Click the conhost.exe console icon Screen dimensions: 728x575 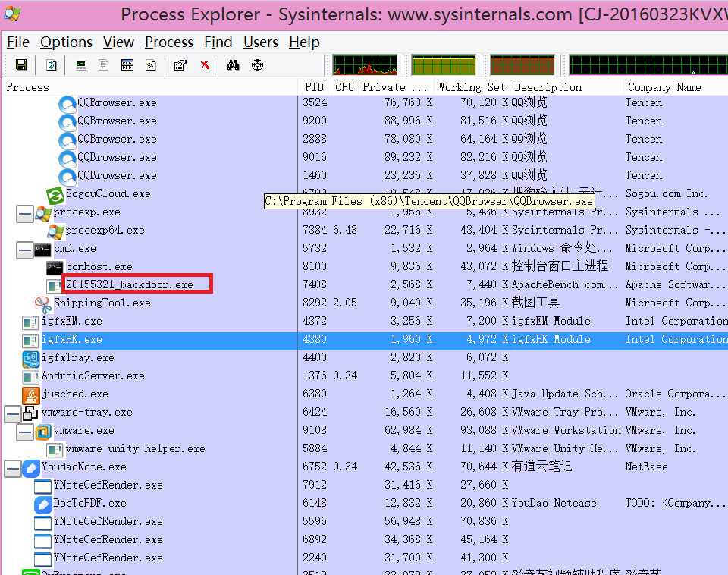pos(55,268)
